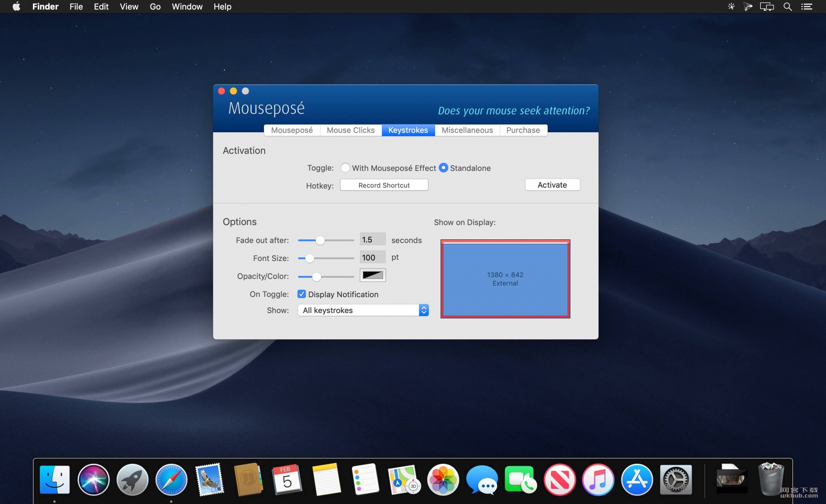Open the Help menu
This screenshot has width=826, height=504.
222,6
